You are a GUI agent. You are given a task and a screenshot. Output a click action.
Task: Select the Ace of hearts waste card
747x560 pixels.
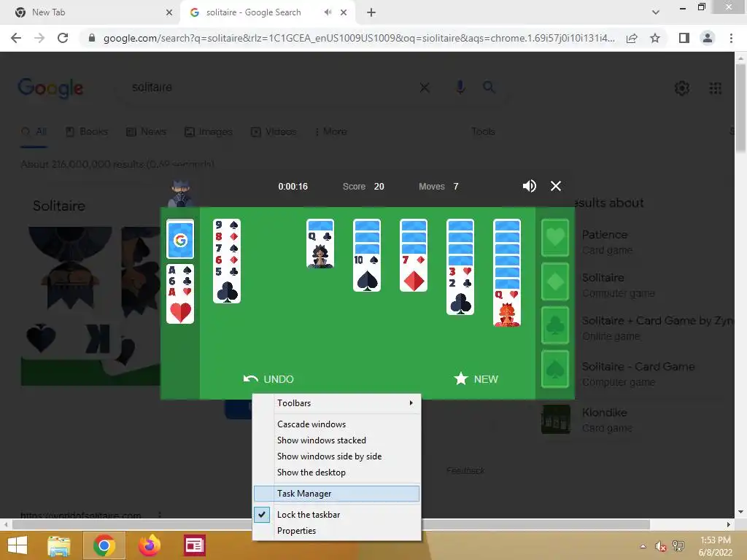click(180, 306)
